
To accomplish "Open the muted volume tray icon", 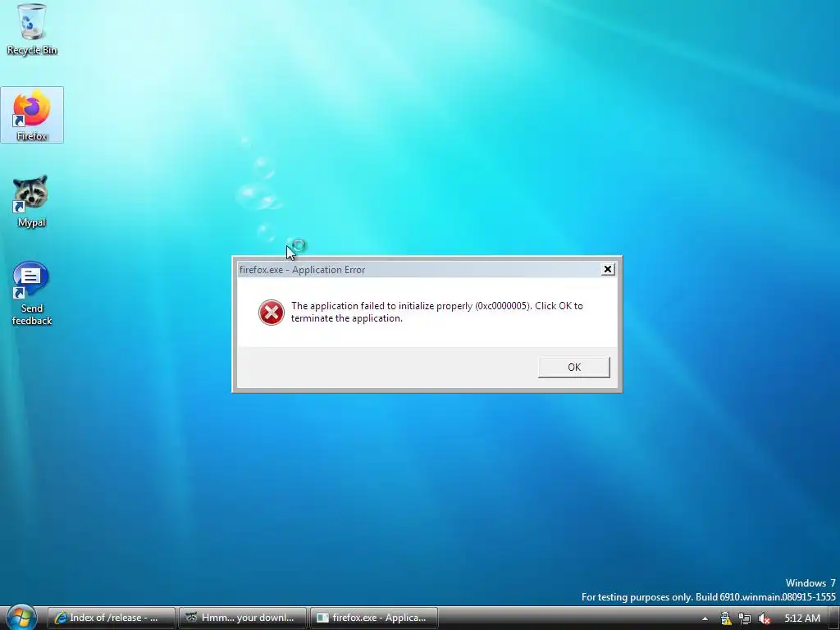I will click(764, 619).
